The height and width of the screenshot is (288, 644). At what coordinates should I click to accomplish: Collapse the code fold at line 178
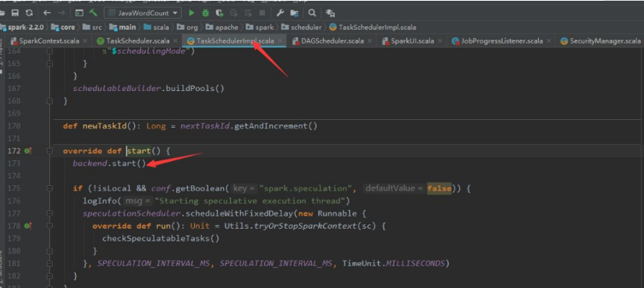50,226
